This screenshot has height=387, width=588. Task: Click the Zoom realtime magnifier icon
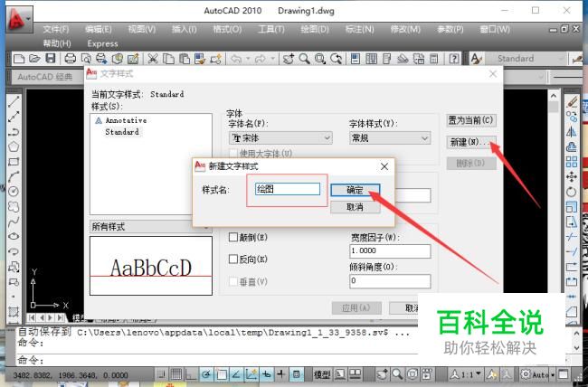304,59
